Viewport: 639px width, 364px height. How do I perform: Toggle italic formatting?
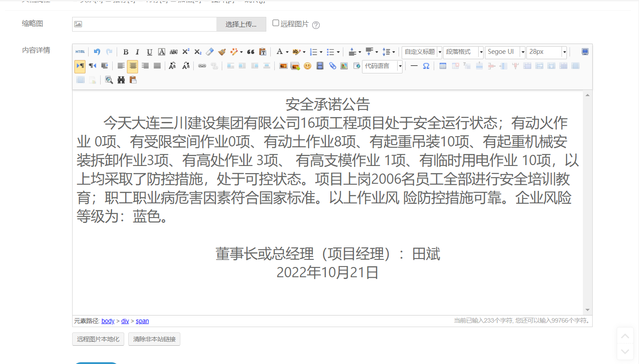click(138, 52)
